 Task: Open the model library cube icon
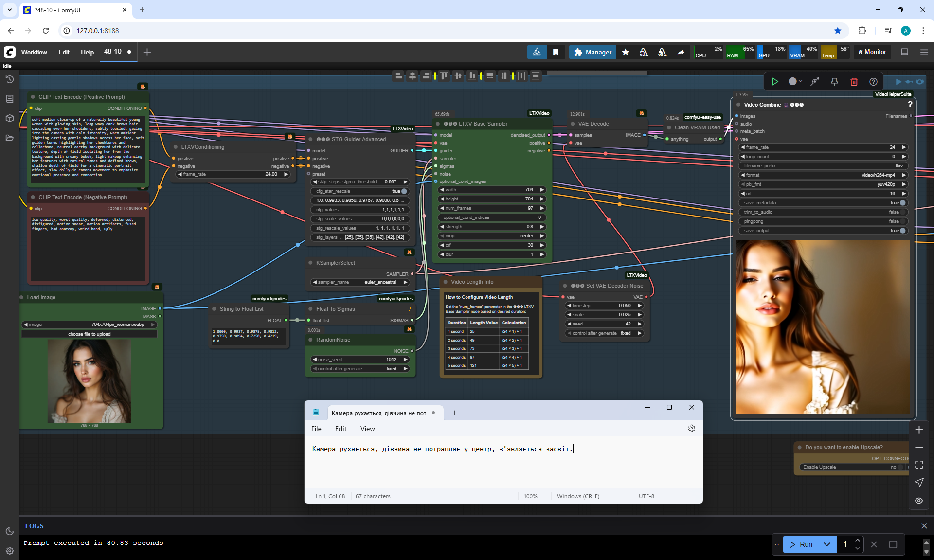click(x=10, y=118)
